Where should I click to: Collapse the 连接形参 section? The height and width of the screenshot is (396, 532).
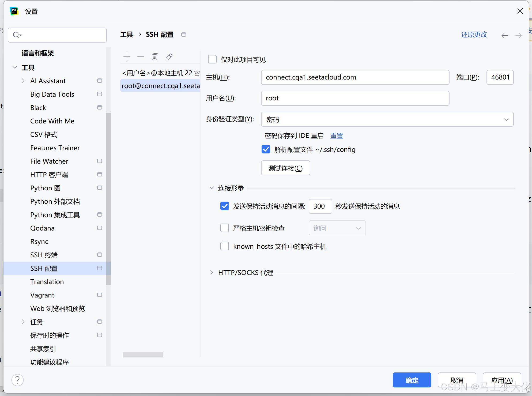pyautogui.click(x=212, y=188)
